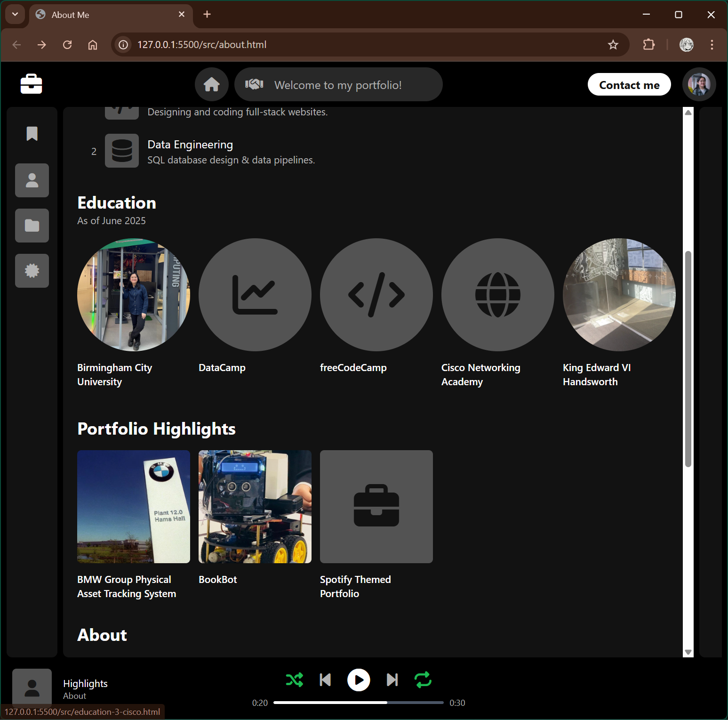The width and height of the screenshot is (728, 720).
Task: Open Chrome's three-dot menu
Action: 712,45
